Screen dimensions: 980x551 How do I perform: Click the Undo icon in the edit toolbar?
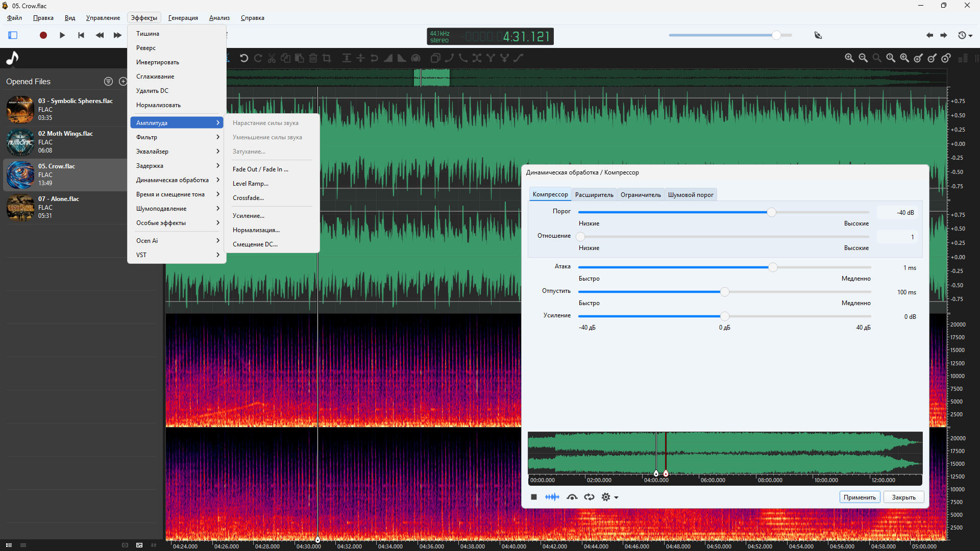(x=244, y=58)
